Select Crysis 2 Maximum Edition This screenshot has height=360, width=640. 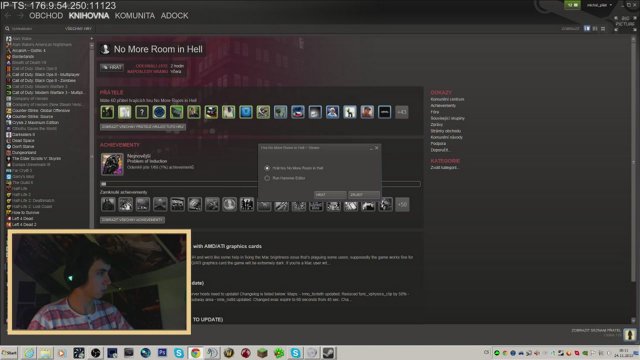(x=35, y=122)
